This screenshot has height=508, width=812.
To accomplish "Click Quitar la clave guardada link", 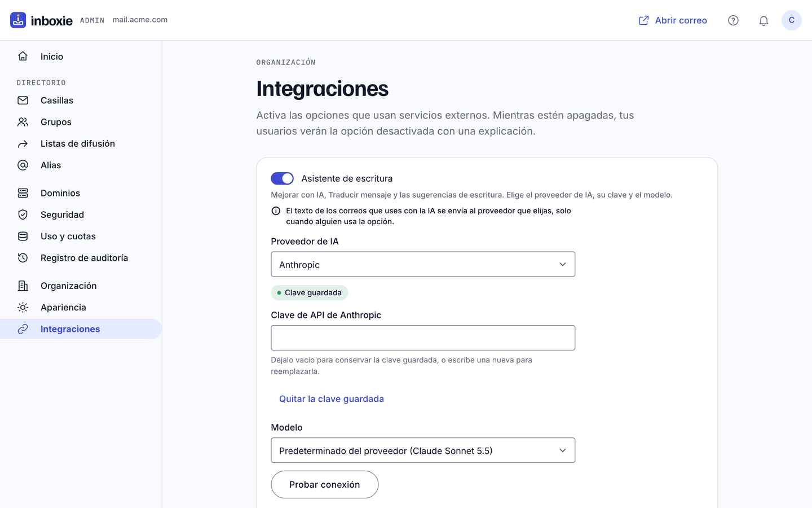I will click(332, 399).
